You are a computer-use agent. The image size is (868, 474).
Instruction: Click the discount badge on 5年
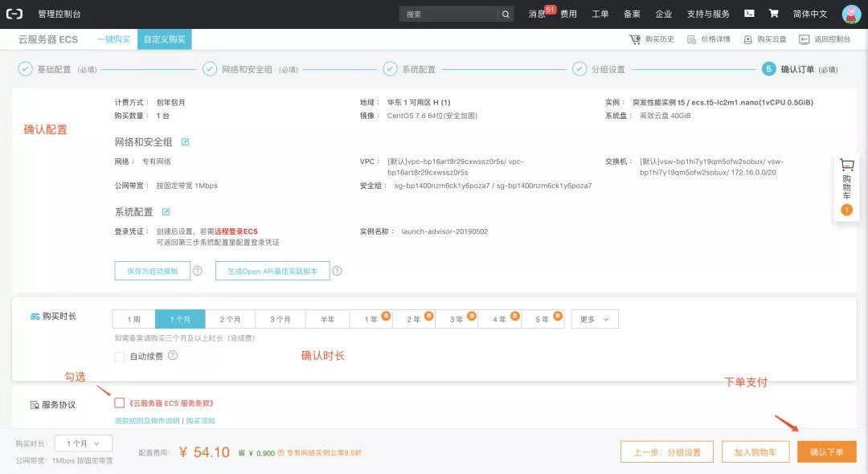558,316
